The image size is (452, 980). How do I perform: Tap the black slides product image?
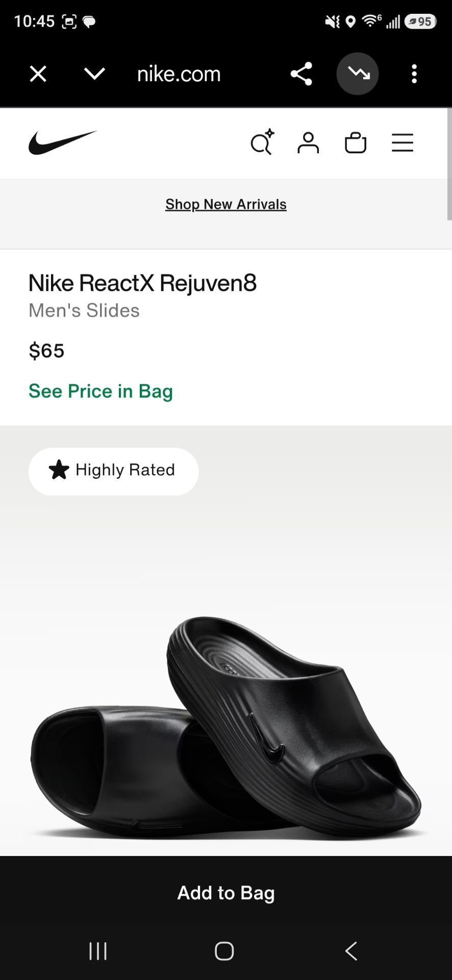[226, 725]
